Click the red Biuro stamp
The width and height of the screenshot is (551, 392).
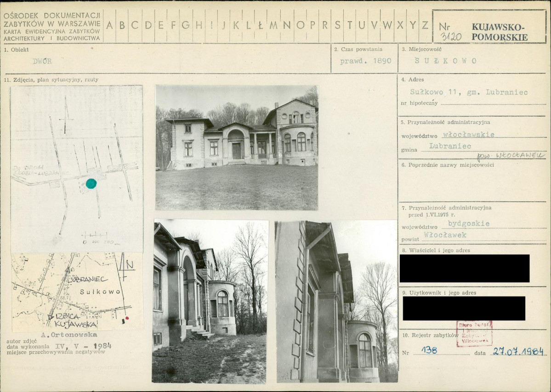point(474,333)
